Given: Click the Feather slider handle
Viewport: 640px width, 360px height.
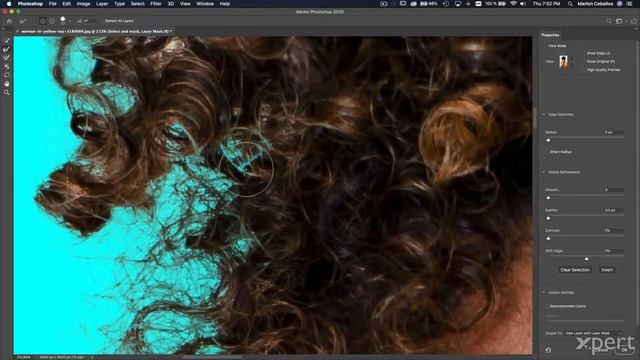Looking at the screenshot, I should click(548, 218).
